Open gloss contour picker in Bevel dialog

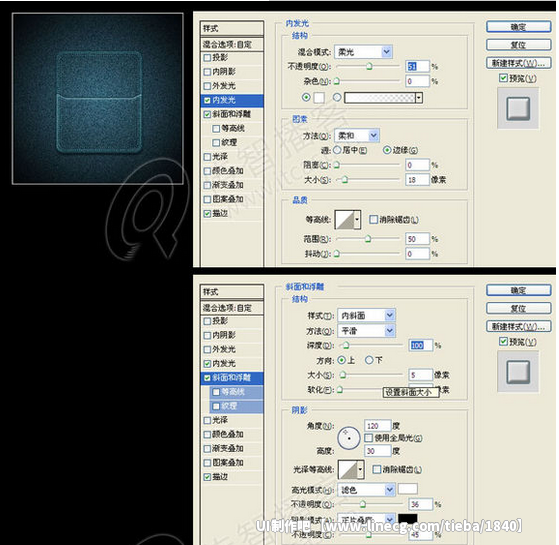pyautogui.click(x=351, y=469)
